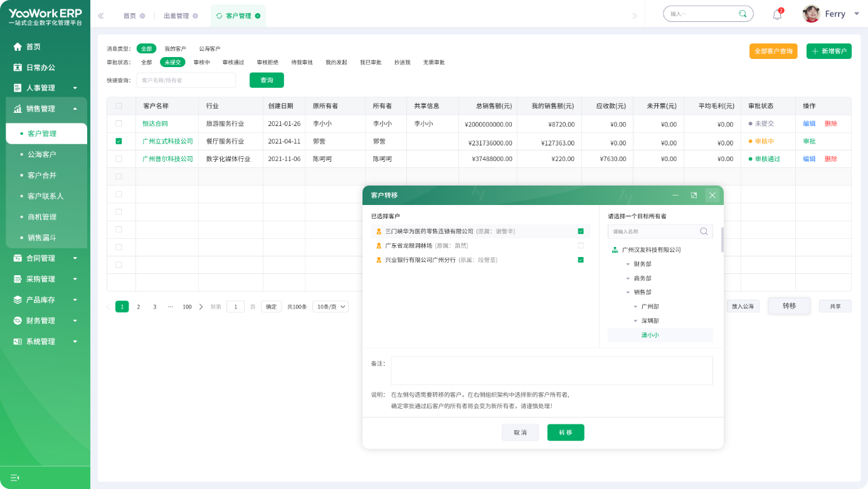Click the double-chevron collapse icon beside 首页 tab
The height and width of the screenshot is (489, 868).
pyautogui.click(x=101, y=16)
